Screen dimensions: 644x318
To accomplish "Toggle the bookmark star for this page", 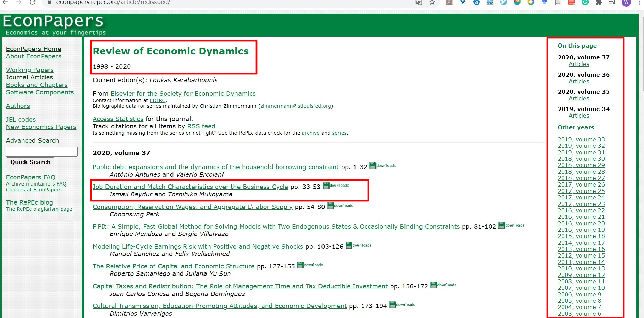I will click(x=432, y=3).
